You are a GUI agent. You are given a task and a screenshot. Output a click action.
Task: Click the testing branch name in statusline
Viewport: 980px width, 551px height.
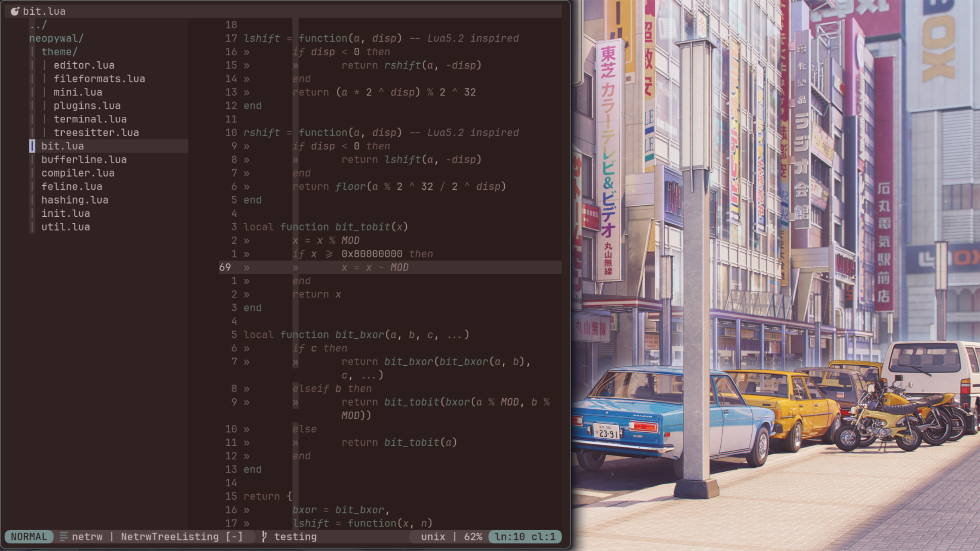[x=295, y=536]
